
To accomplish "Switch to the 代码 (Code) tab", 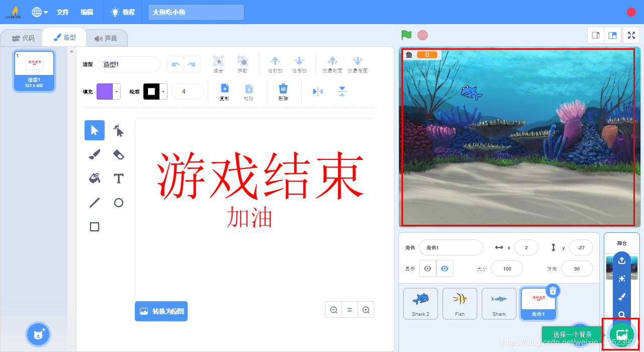I will click(x=23, y=38).
